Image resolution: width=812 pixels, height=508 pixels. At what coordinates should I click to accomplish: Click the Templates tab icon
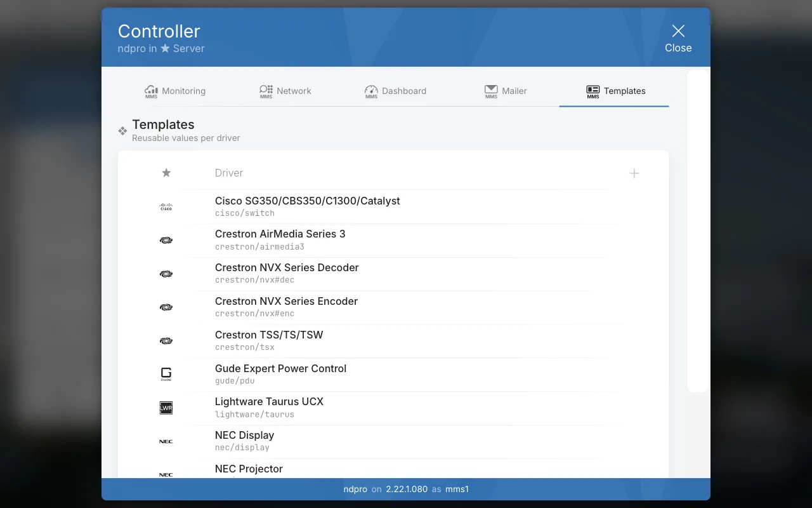pyautogui.click(x=593, y=91)
